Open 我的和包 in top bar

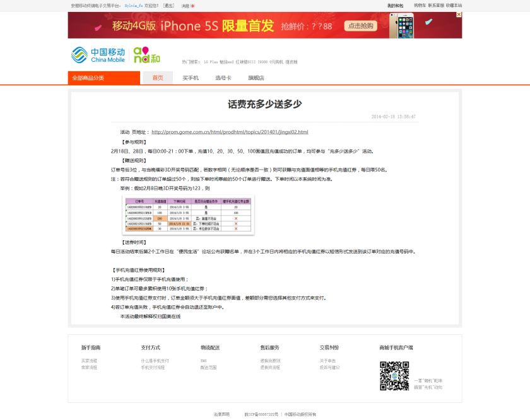[395, 6]
